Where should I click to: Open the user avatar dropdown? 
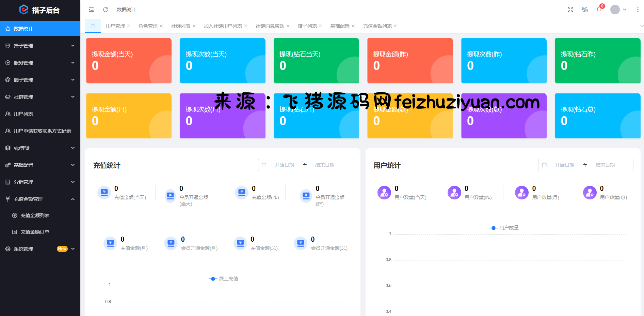coord(618,10)
